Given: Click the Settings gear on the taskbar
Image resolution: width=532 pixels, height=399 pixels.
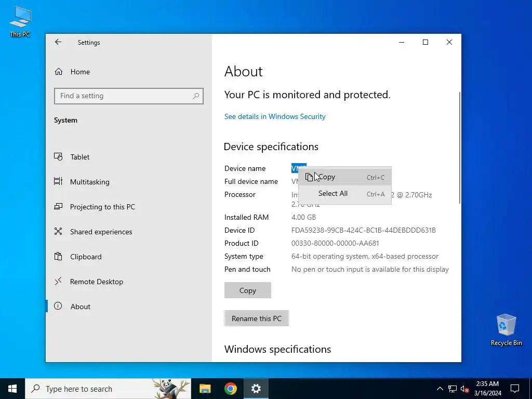Looking at the screenshot, I should (x=256, y=389).
